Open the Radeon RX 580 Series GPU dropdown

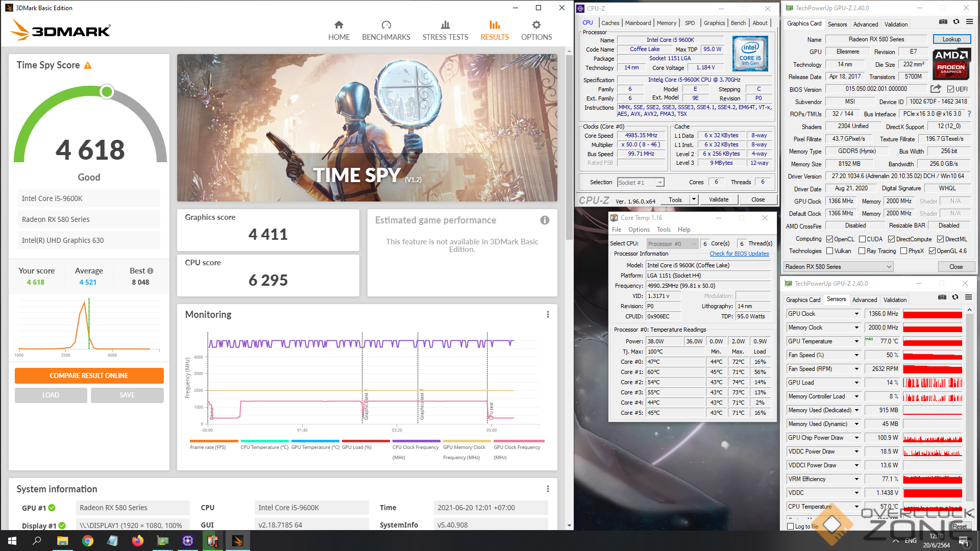click(x=838, y=267)
